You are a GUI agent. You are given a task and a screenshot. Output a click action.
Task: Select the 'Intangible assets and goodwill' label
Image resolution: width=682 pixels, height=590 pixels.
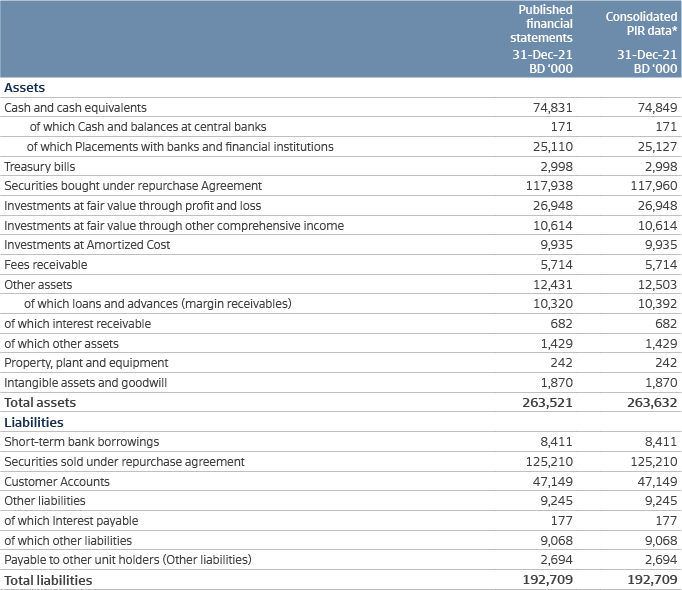(x=86, y=383)
